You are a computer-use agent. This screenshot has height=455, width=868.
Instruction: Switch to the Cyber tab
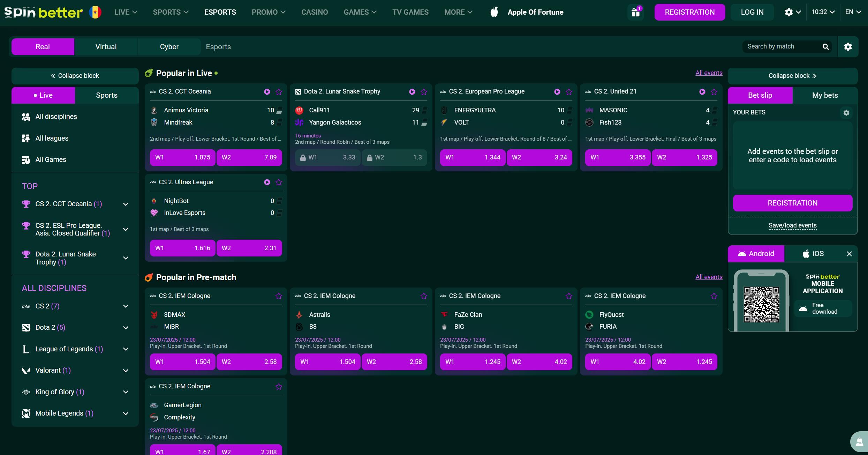pyautogui.click(x=169, y=47)
